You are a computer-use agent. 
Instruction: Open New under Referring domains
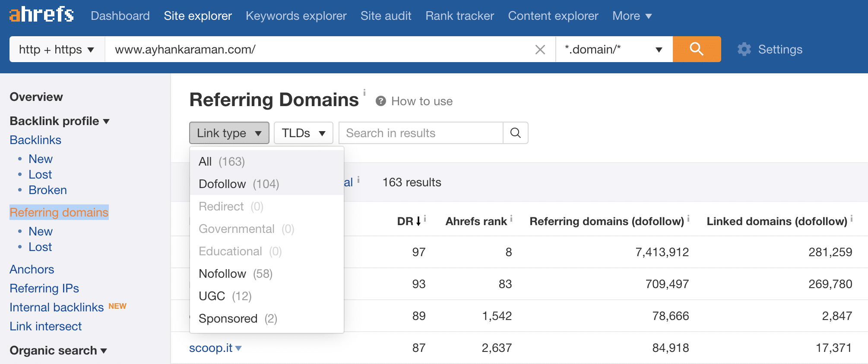41,232
